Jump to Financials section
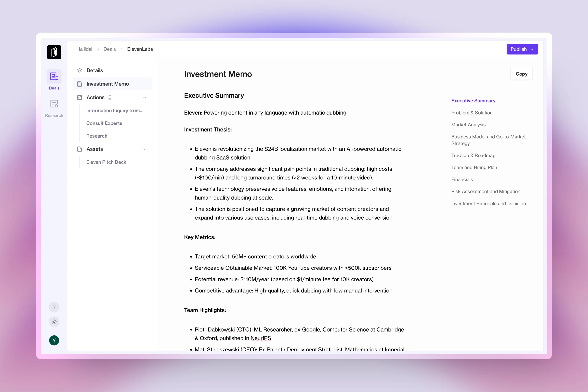588x392 pixels. (462, 179)
